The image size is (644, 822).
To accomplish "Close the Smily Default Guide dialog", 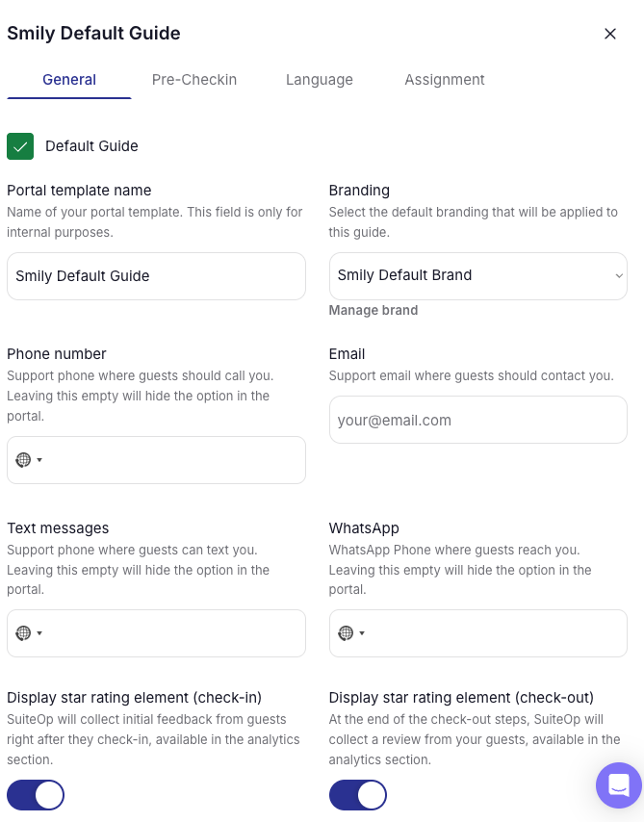I will click(x=609, y=34).
